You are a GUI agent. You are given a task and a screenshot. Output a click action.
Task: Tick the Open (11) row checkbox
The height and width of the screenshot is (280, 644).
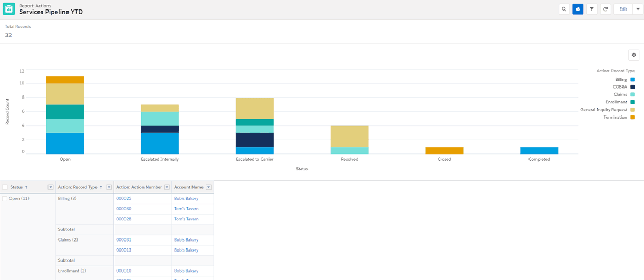pos(5,199)
